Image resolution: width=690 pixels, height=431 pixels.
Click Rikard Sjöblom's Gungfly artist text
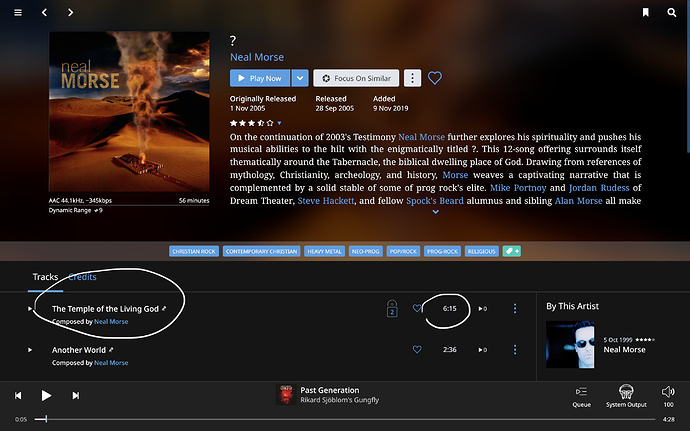(339, 400)
